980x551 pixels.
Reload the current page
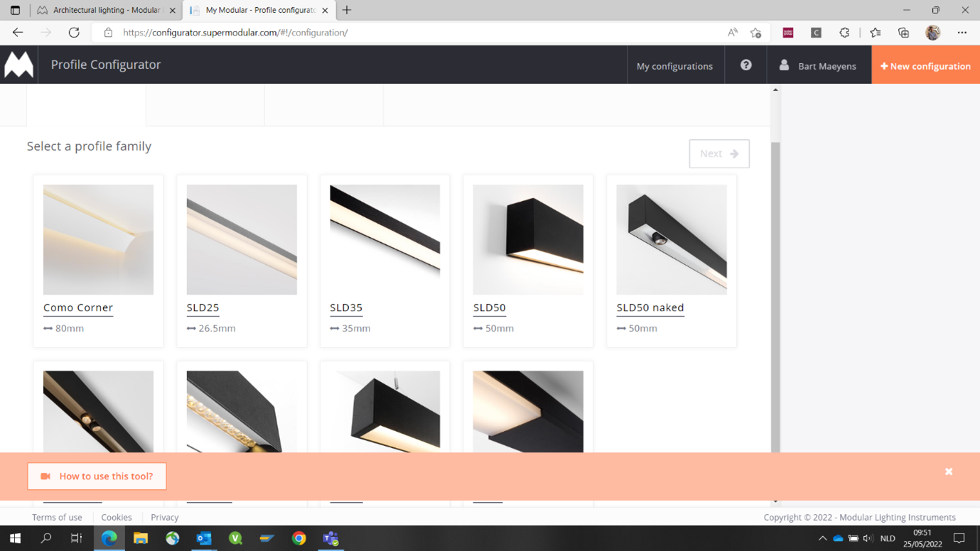[74, 33]
